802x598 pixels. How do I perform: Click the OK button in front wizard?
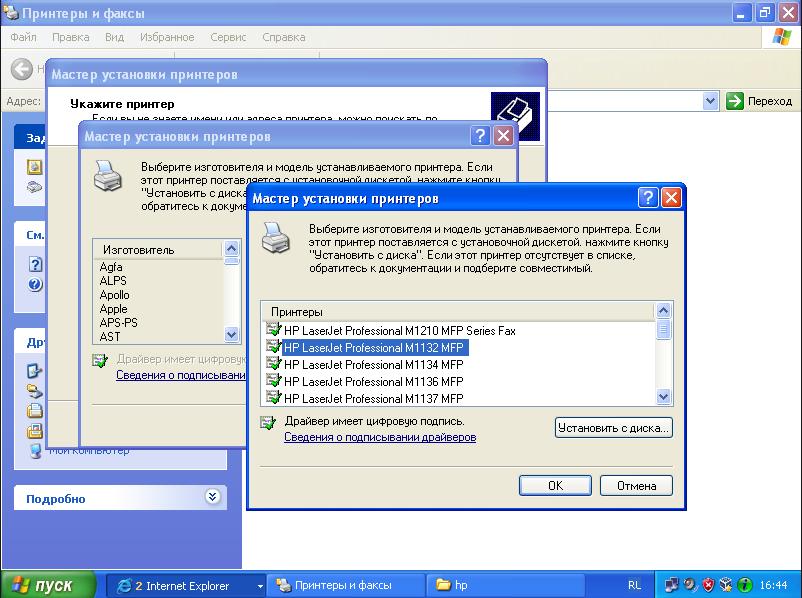(x=555, y=485)
